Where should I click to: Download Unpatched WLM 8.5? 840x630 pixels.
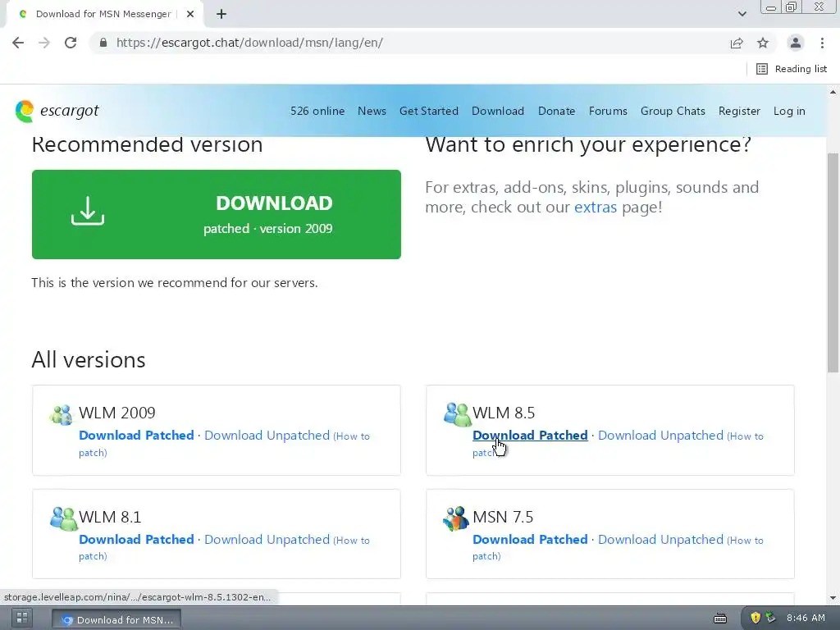[660, 435]
